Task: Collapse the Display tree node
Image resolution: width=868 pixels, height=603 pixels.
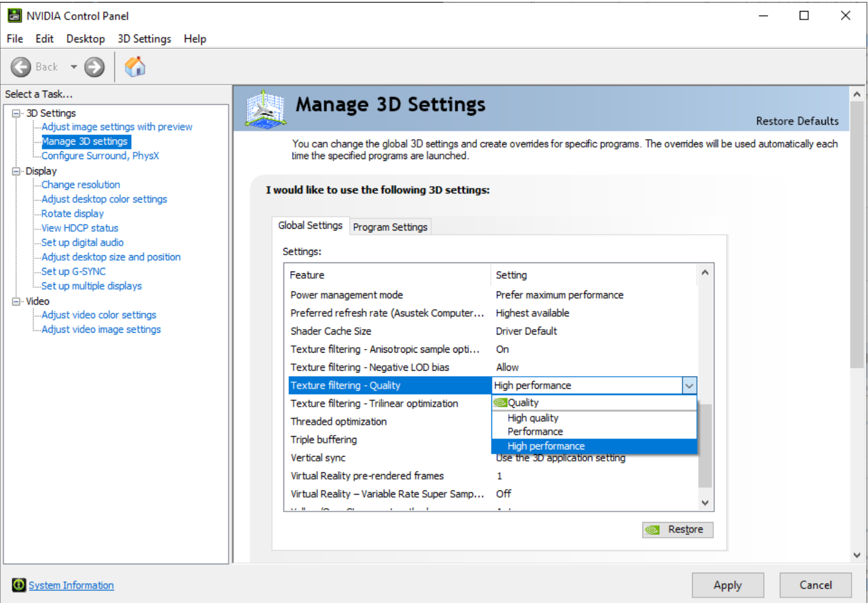Action: [16, 171]
